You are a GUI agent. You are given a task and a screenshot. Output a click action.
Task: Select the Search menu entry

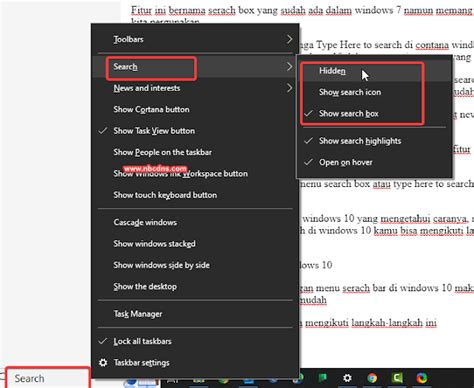click(195, 67)
